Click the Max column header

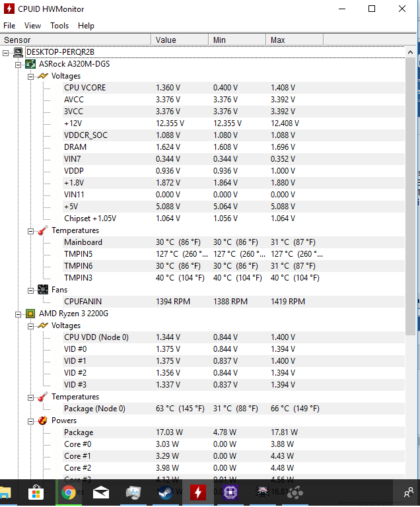(295, 40)
